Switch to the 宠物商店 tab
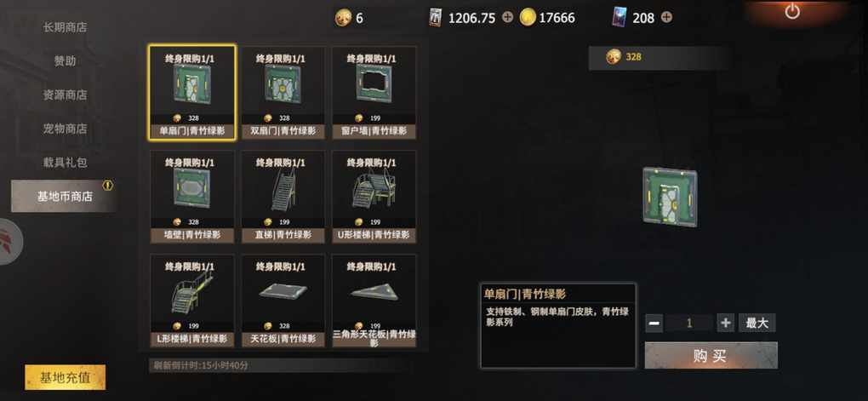This screenshot has width=868, height=401. [x=65, y=129]
